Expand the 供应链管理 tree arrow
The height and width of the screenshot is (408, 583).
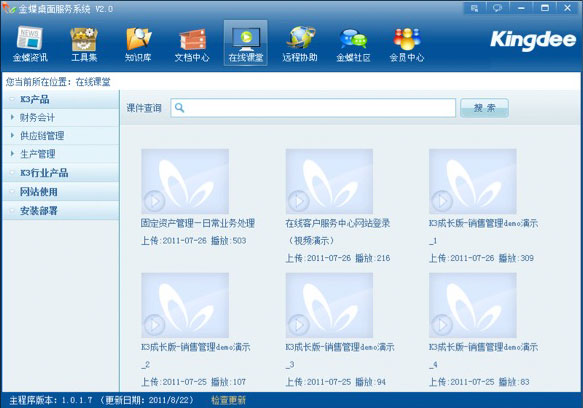[x=13, y=135]
